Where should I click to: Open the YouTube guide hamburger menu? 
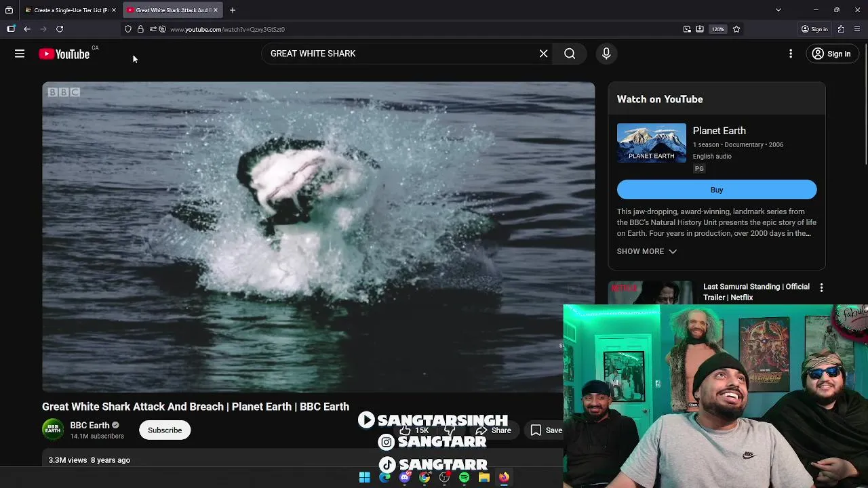coord(20,54)
